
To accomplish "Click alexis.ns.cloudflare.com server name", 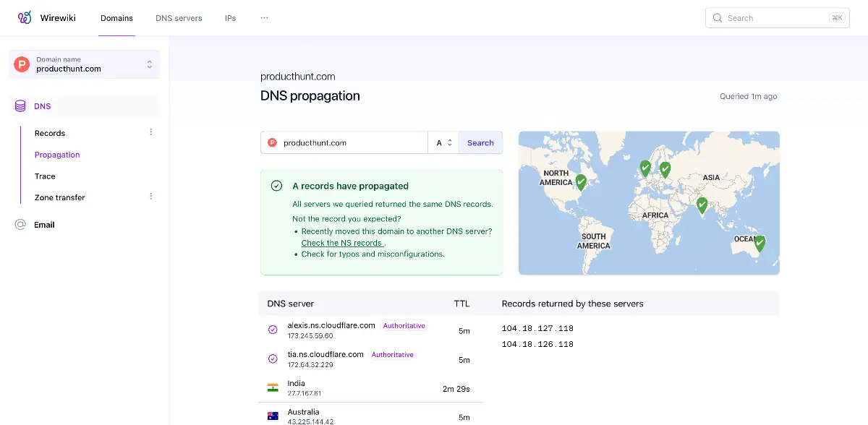I will click(331, 325).
